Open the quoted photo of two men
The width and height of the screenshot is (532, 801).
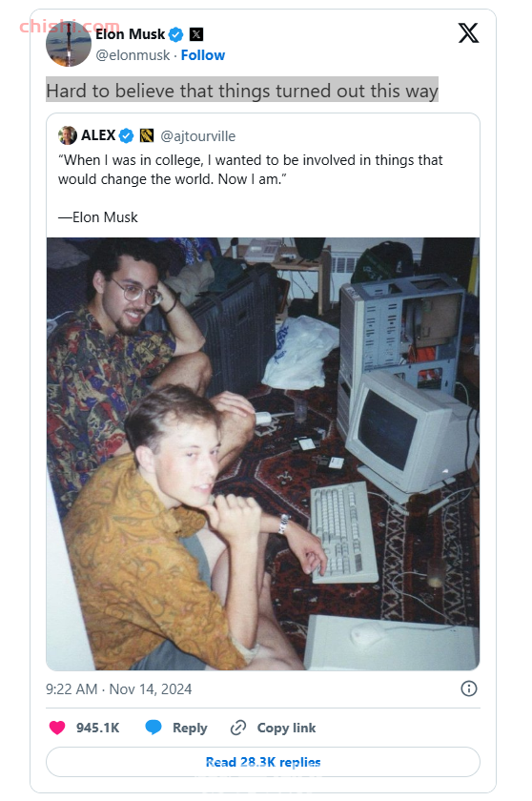click(x=263, y=454)
